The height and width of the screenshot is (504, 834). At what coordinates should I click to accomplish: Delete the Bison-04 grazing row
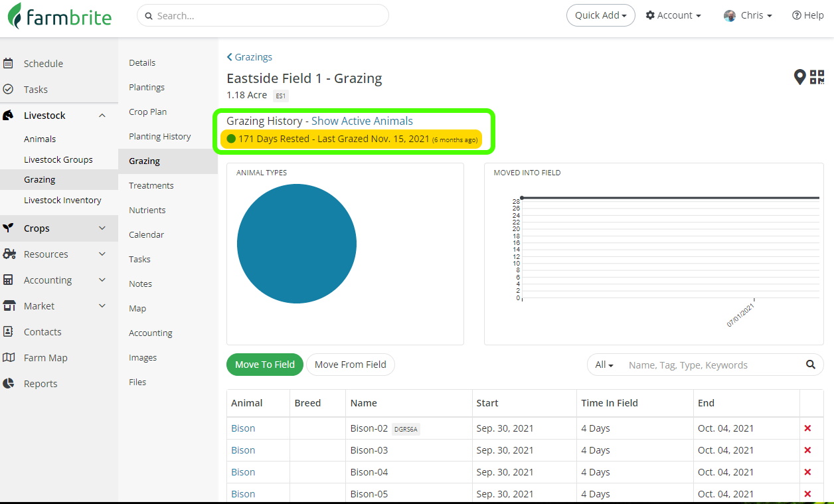pos(807,472)
